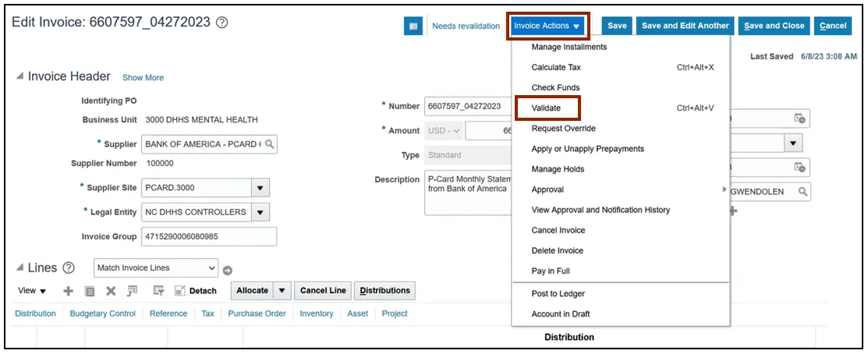Click the help icon next to Lines

click(x=69, y=268)
